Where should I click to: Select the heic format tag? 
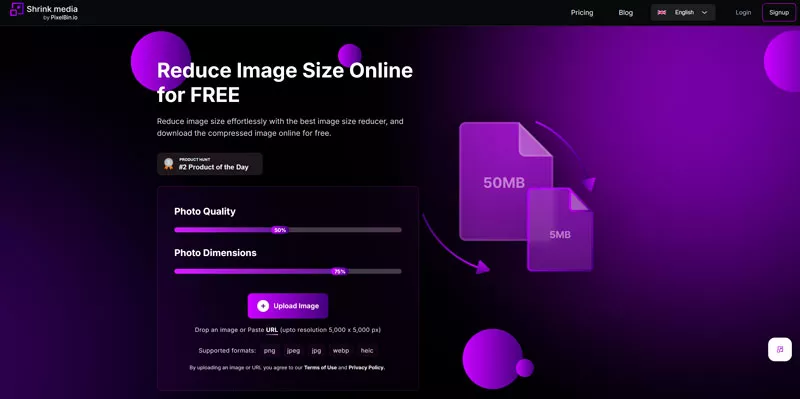click(367, 351)
